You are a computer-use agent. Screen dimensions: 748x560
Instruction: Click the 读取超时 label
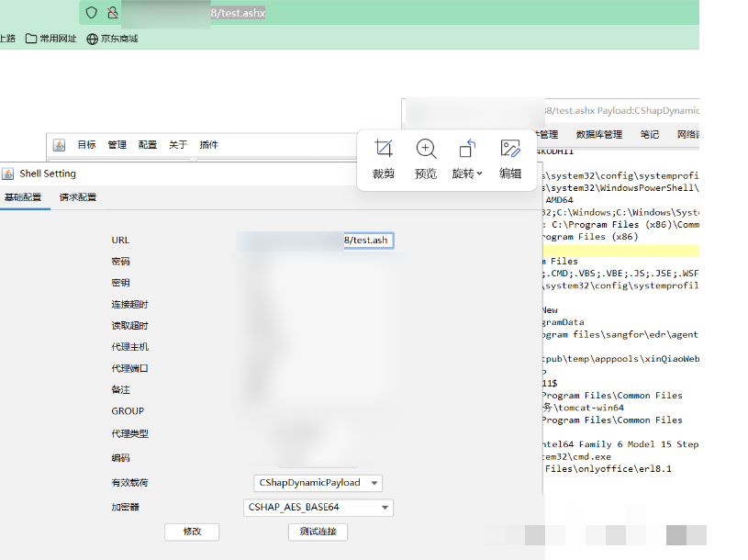(129, 326)
